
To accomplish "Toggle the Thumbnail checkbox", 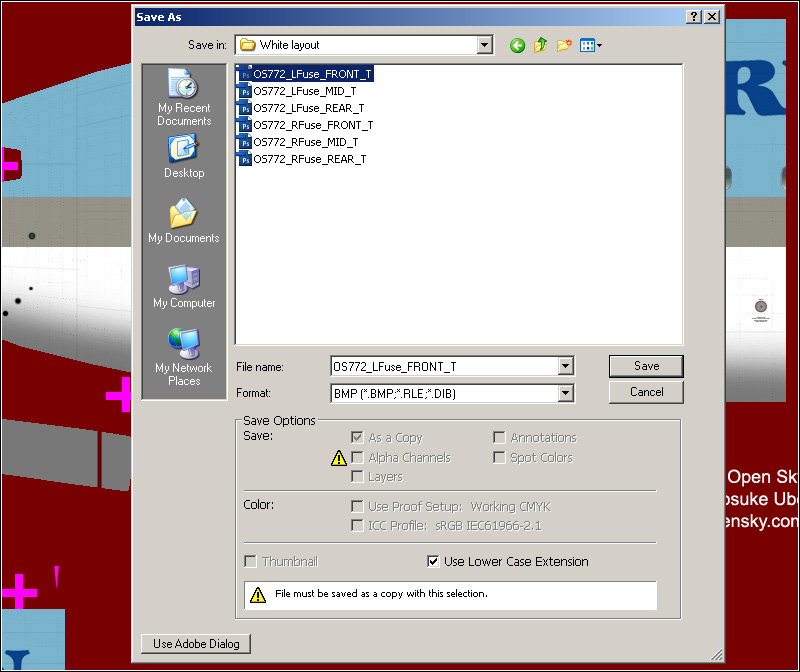I will (x=251, y=562).
